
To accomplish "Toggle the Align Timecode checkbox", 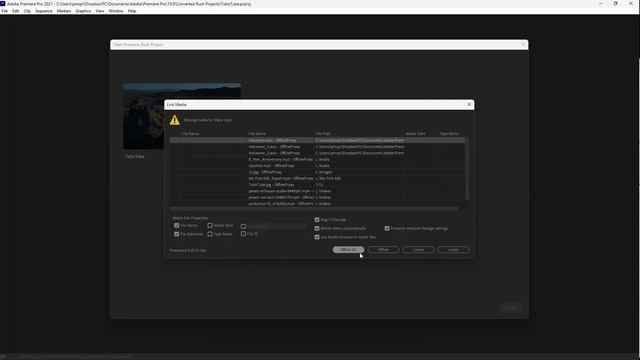I will (317, 220).
